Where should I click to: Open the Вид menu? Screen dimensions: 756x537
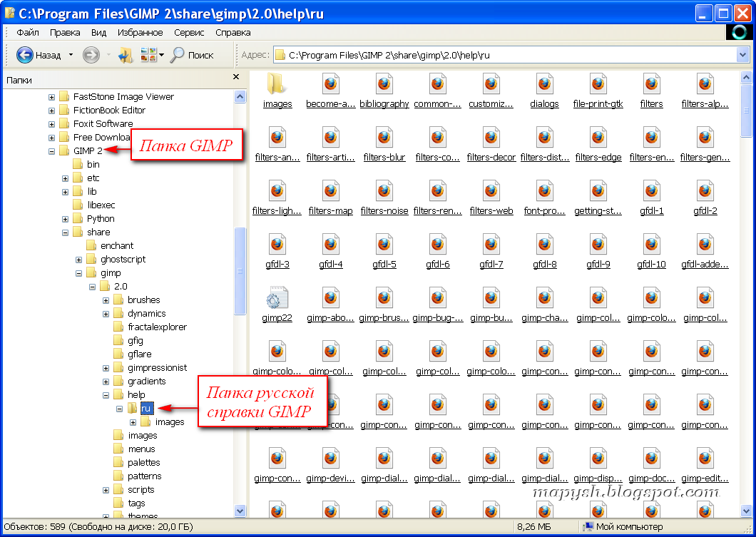98,32
